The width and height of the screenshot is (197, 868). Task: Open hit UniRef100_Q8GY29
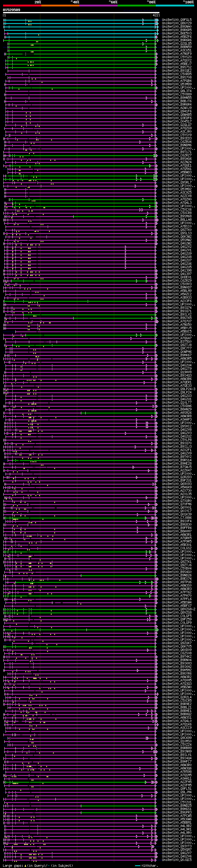click(177, 23)
